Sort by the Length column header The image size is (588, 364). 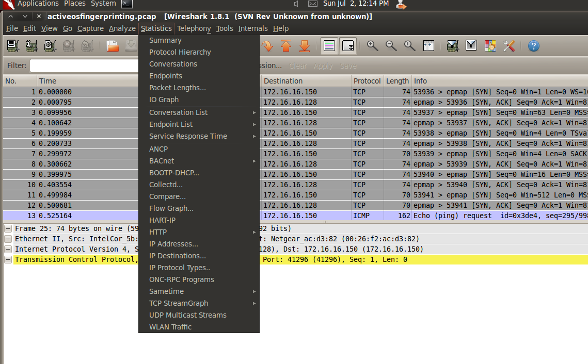(398, 81)
